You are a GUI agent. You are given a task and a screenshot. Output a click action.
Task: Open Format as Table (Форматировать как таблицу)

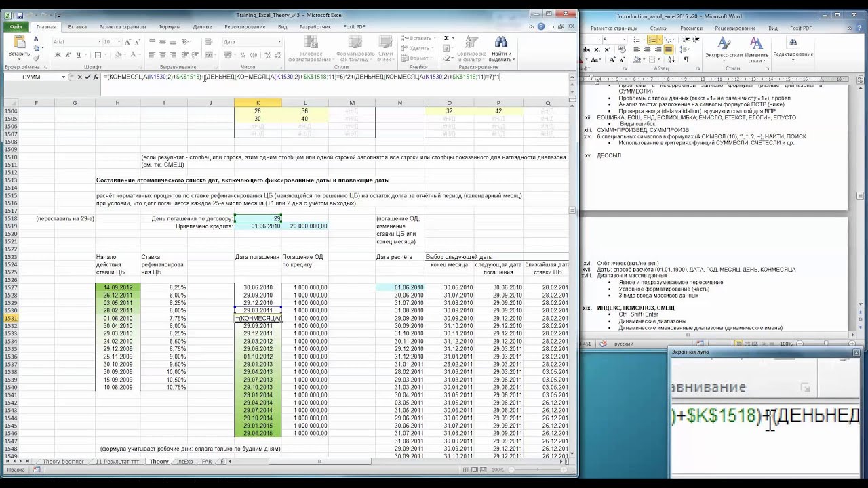355,48
